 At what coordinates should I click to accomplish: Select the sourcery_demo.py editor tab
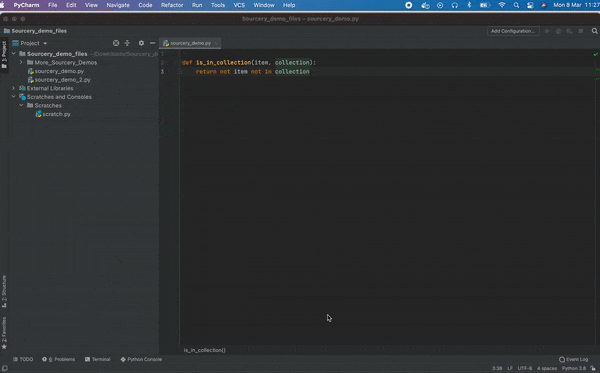[x=190, y=43]
